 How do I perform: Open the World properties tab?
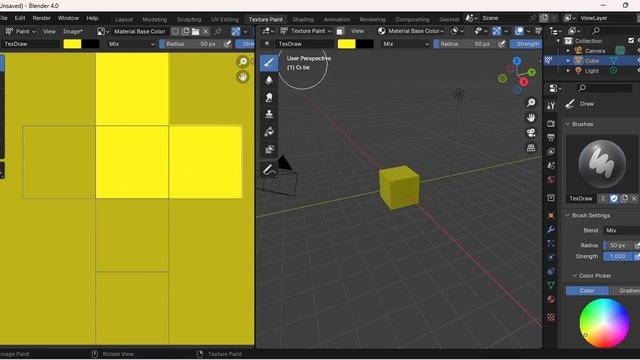(x=551, y=180)
